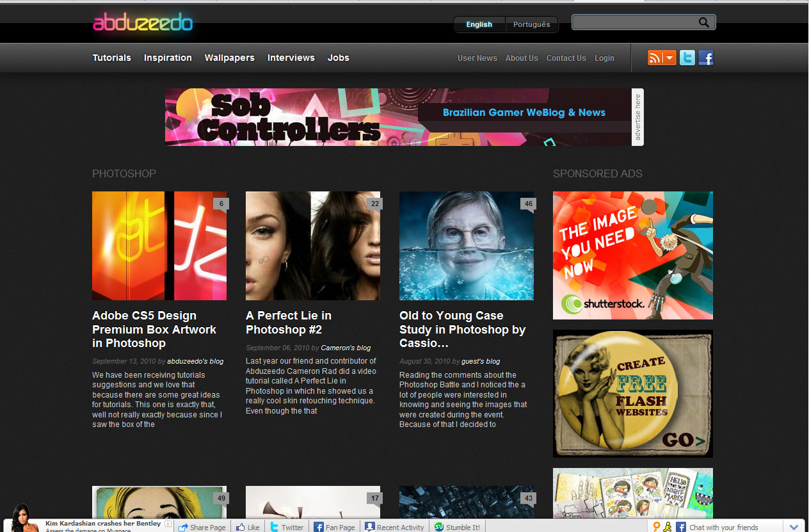
Task: Open abduzeedo's blog author link
Action: pyautogui.click(x=195, y=361)
